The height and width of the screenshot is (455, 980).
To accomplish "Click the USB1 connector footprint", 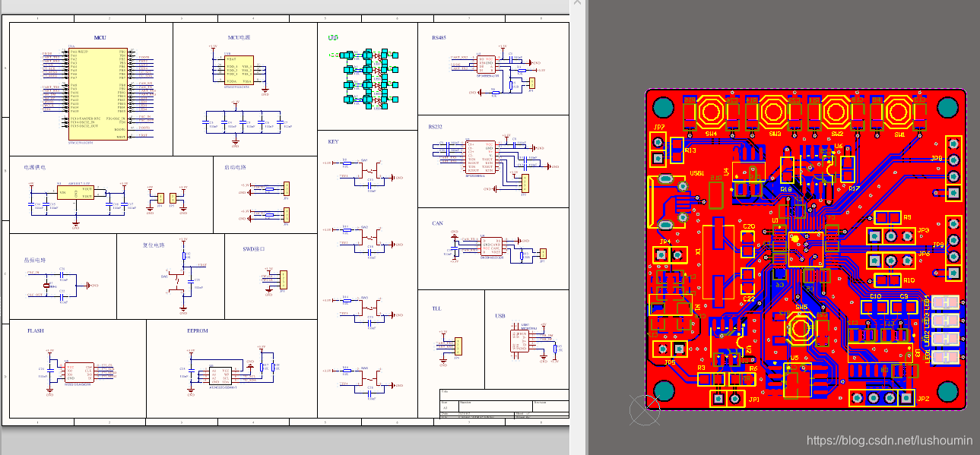I will click(665, 201).
